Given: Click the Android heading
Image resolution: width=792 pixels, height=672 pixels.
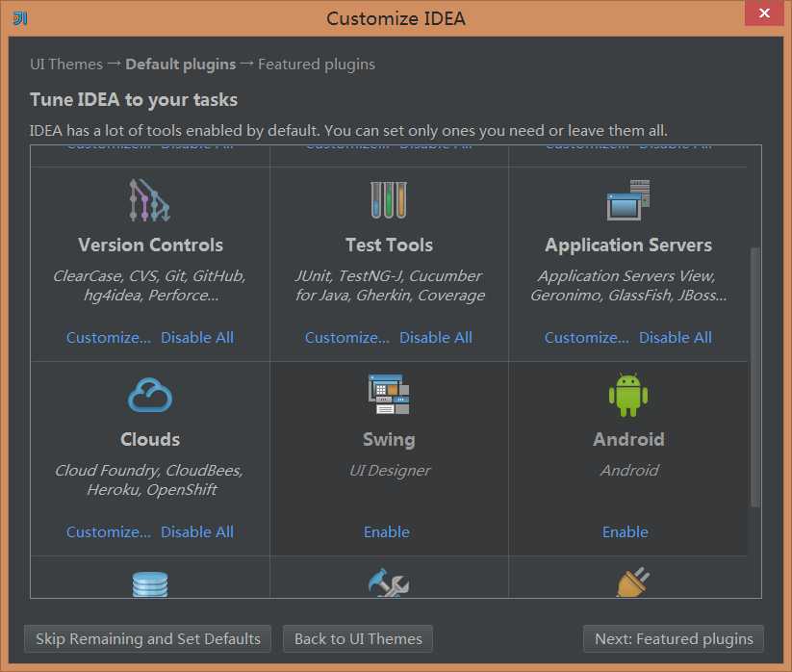Looking at the screenshot, I should pos(628,440).
